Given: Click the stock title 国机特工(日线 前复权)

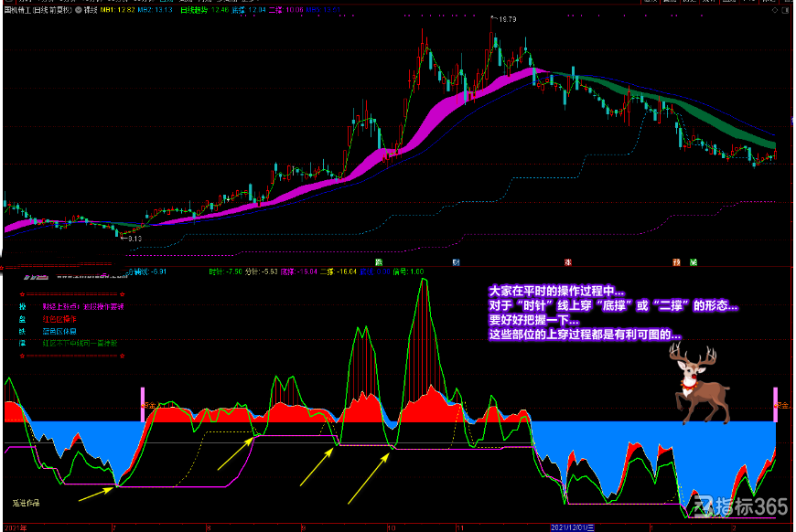Looking at the screenshot, I should click(x=38, y=10).
